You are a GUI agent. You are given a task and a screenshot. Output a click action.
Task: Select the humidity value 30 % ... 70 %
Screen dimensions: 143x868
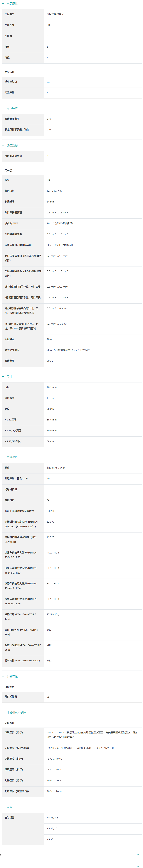(54, 791)
